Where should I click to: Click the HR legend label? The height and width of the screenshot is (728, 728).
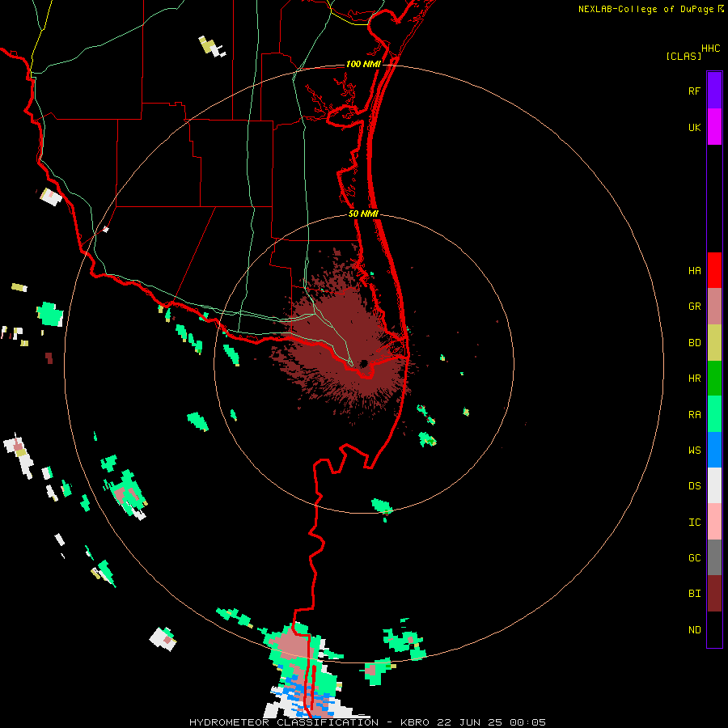[x=694, y=379]
